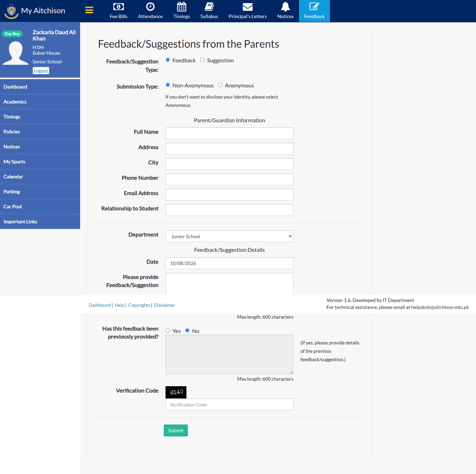
Task: Click the Logout button
Action: [x=41, y=71]
